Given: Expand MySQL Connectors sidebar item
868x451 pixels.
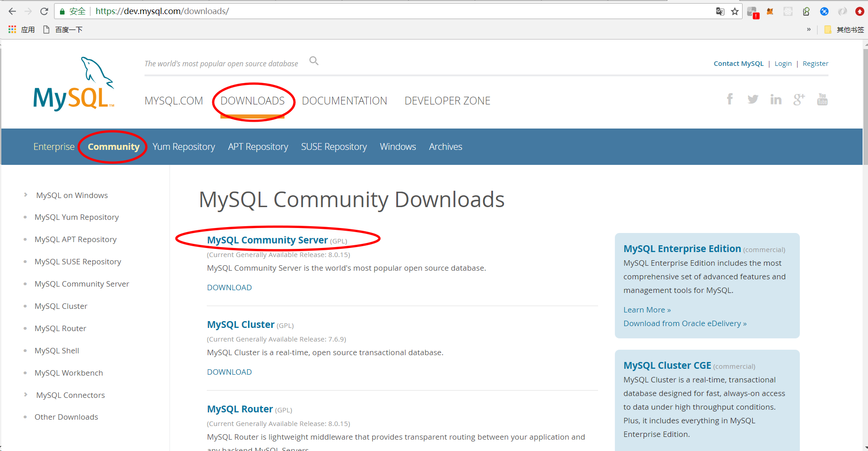Looking at the screenshot, I should click(x=70, y=395).
